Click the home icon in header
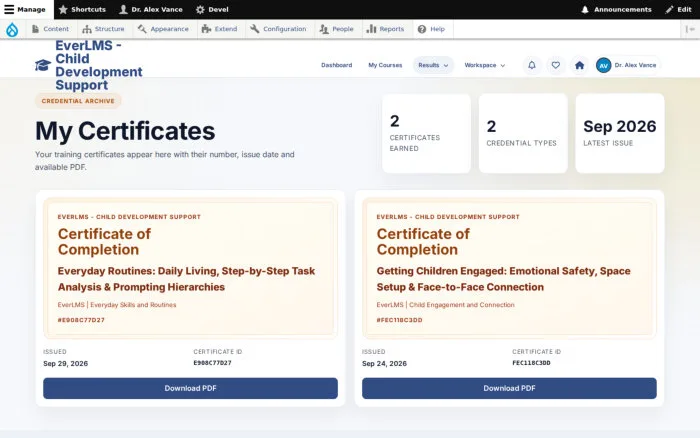This screenshot has height=438, width=700. (x=579, y=65)
